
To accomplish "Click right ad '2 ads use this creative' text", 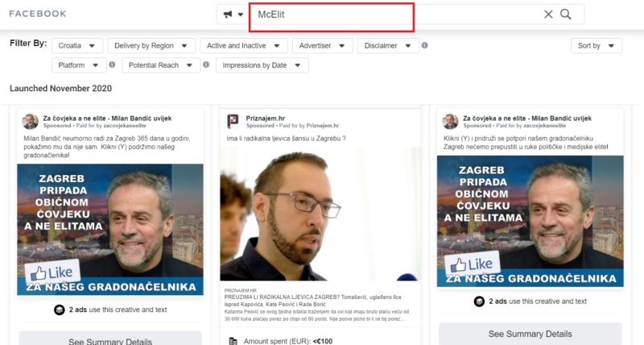I will click(538, 301).
